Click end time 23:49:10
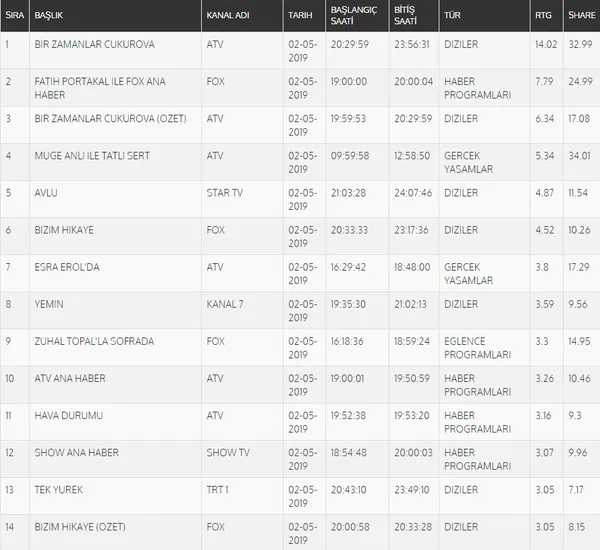Screen dimensions: 600x550 [412, 490]
